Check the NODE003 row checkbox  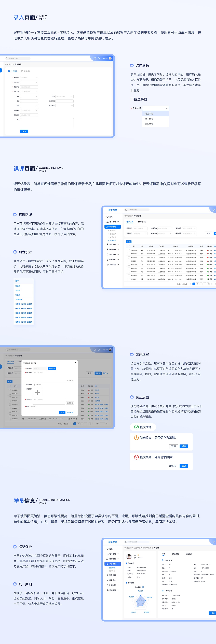click(x=129, y=257)
